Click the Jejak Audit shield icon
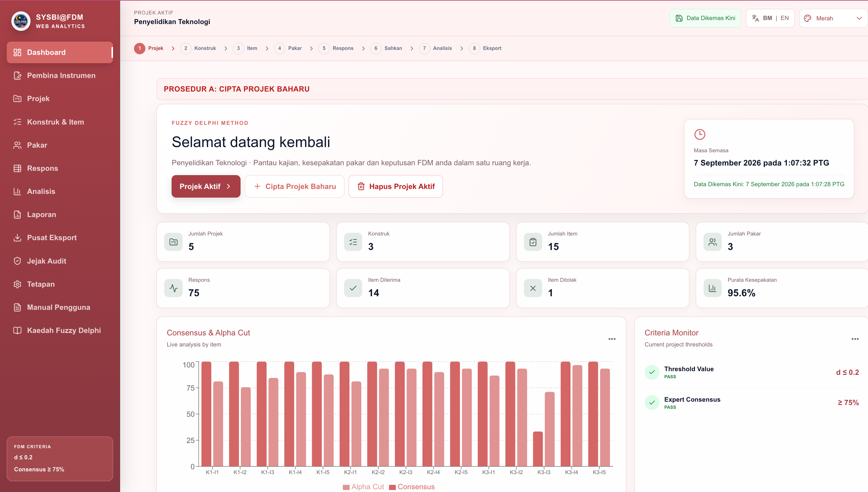This screenshot has height=492, width=868. pyautogui.click(x=17, y=261)
